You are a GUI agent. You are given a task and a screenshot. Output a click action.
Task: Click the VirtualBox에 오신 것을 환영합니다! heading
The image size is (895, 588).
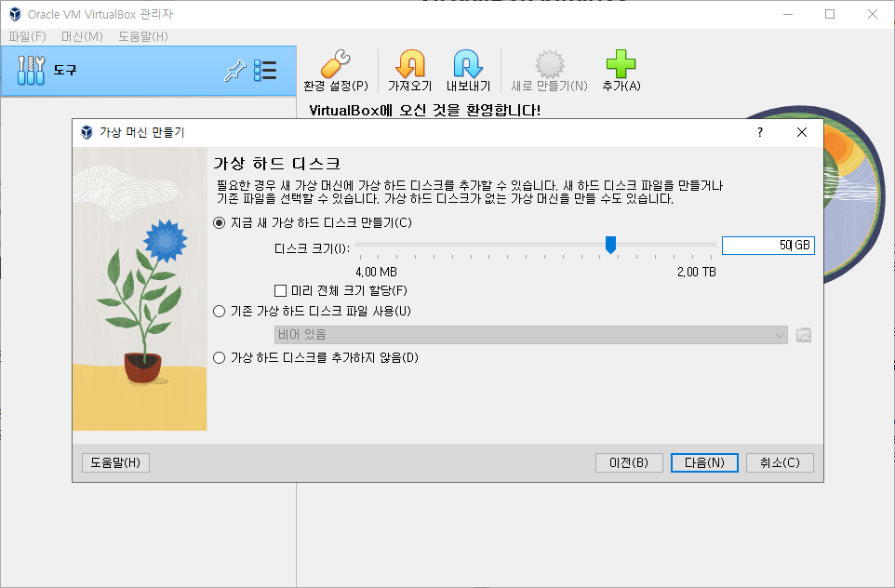click(x=424, y=110)
